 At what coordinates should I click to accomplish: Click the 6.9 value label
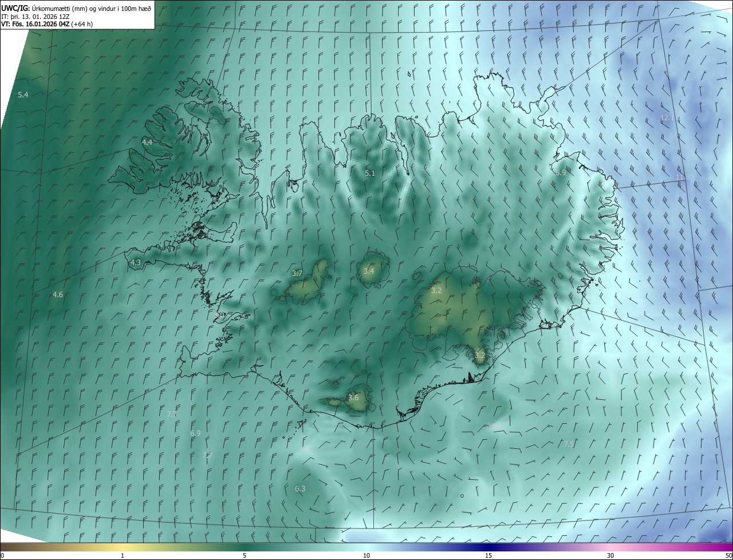tap(195, 433)
